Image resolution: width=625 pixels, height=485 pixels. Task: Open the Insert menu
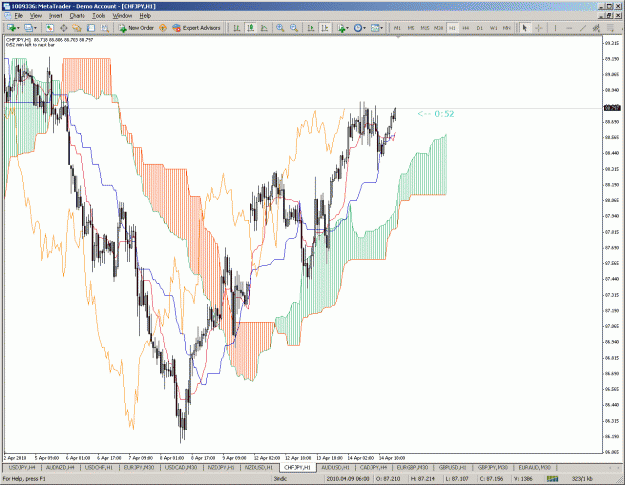[x=55, y=16]
